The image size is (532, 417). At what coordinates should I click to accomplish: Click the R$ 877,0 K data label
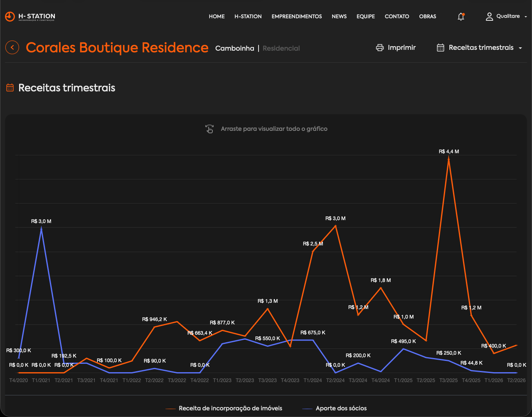pos(222,323)
